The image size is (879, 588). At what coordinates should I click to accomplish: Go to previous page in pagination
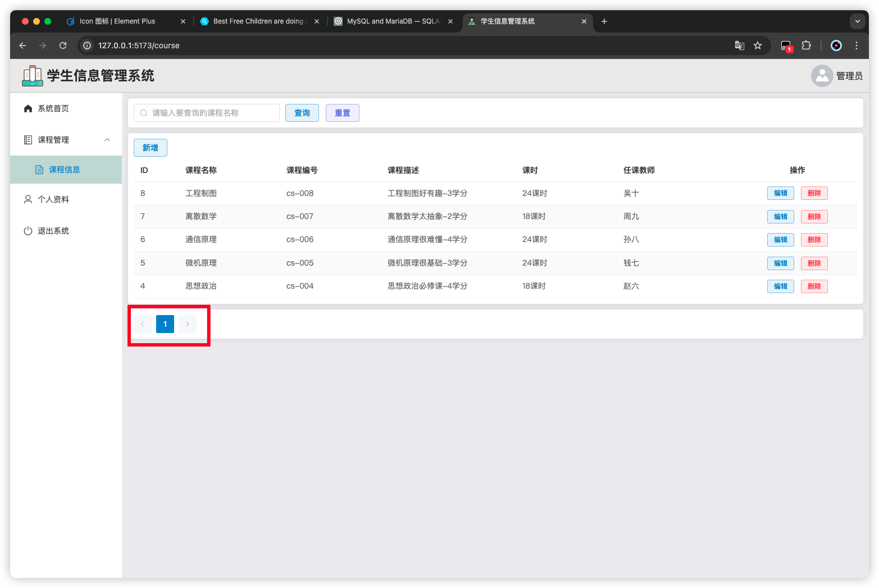coord(143,324)
